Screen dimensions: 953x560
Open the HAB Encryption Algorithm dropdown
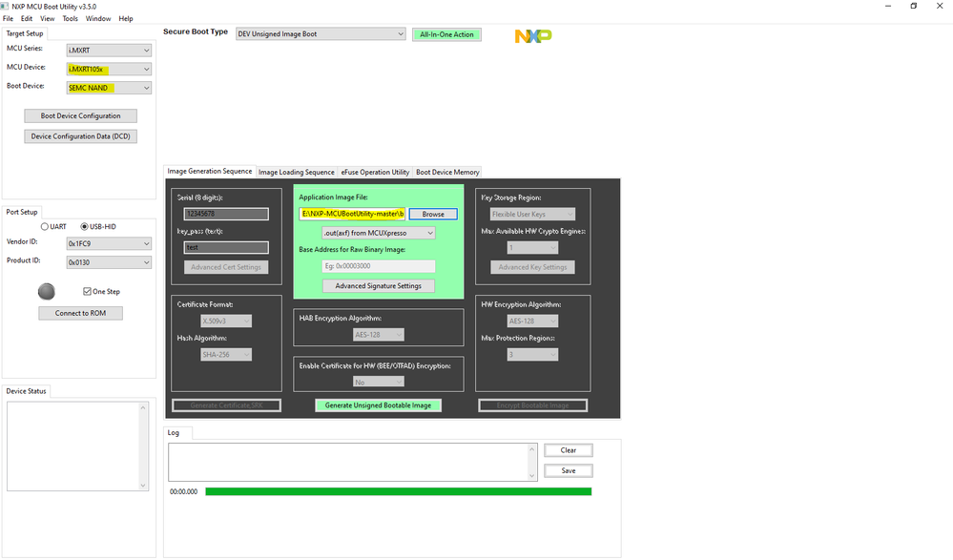(x=379, y=335)
